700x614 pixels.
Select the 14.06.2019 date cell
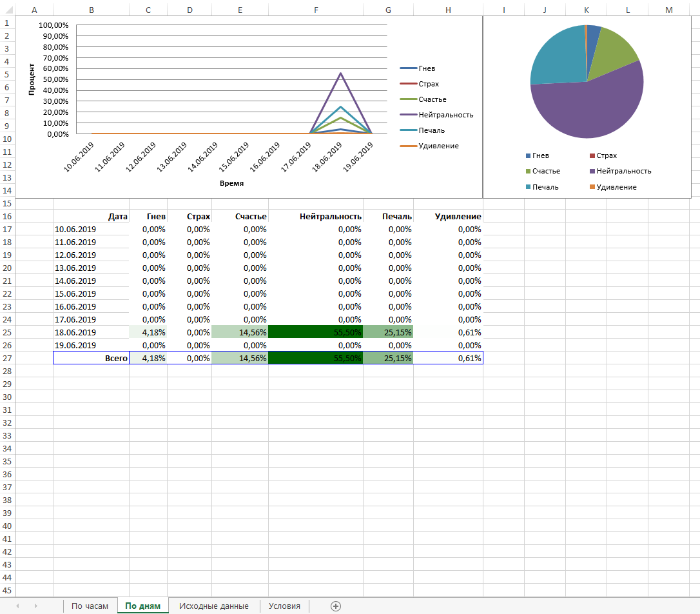91,281
